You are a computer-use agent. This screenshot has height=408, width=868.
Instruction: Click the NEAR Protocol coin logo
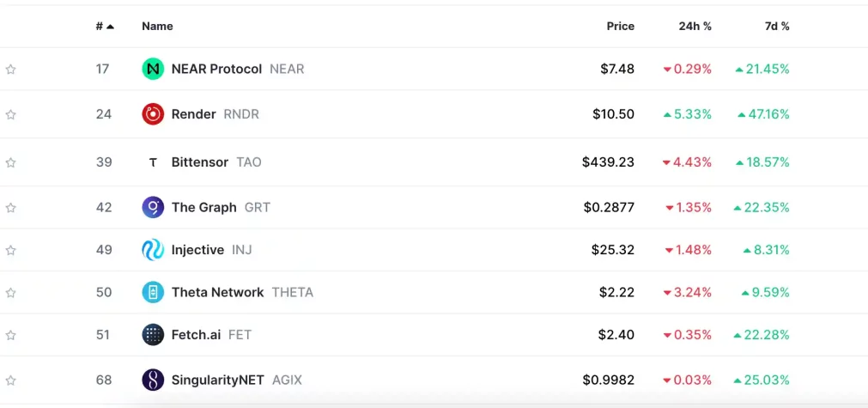point(153,69)
